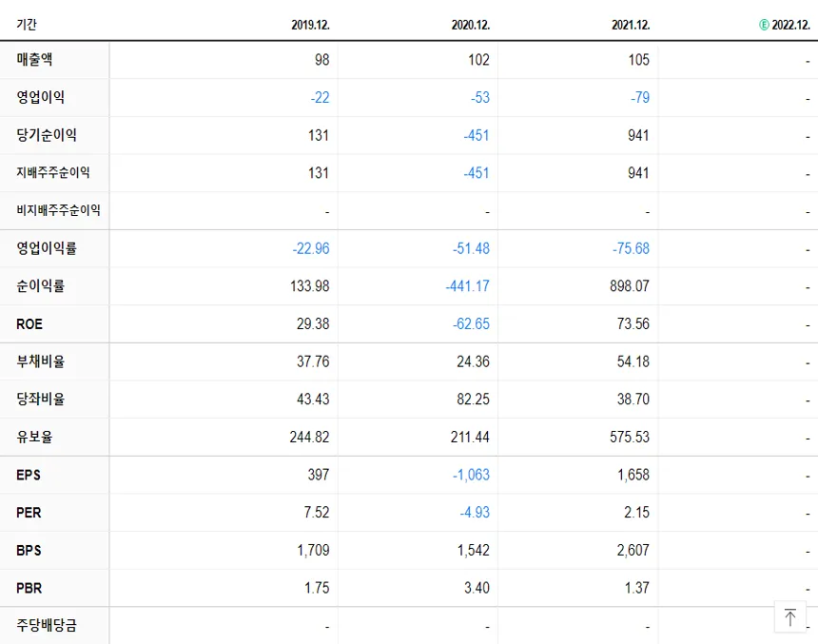
Task: Click the 당기순이익 row label
Action: pos(47,135)
